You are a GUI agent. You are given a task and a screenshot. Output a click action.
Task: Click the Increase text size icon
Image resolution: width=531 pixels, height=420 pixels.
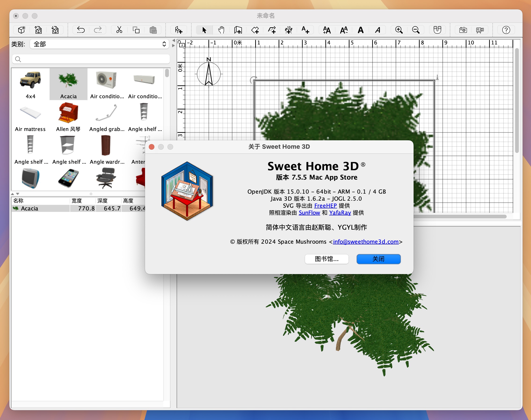point(327,30)
